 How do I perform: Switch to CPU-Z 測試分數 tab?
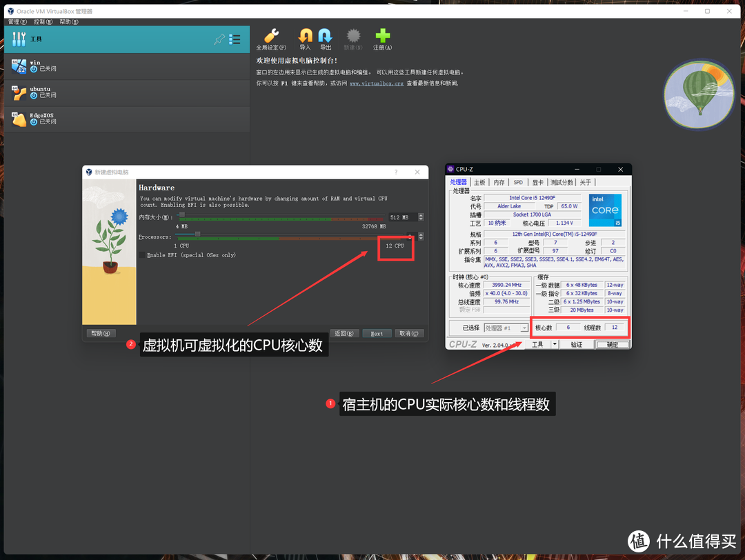point(562,182)
